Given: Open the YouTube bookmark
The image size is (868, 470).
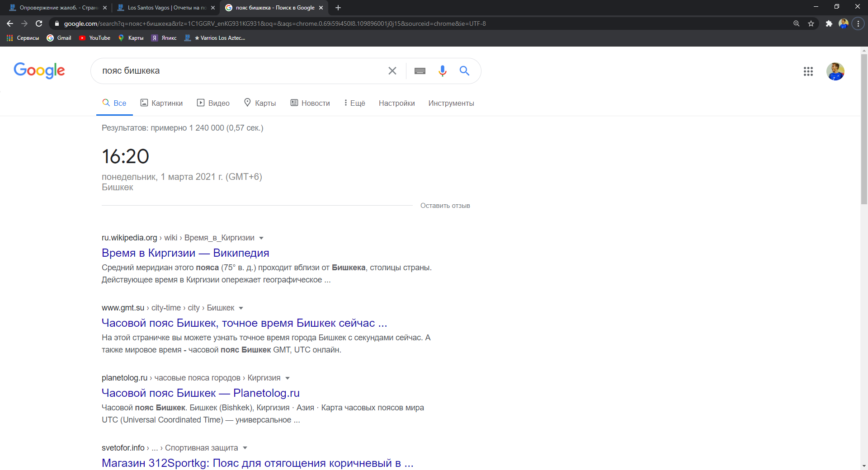Looking at the screenshot, I should click(x=94, y=38).
